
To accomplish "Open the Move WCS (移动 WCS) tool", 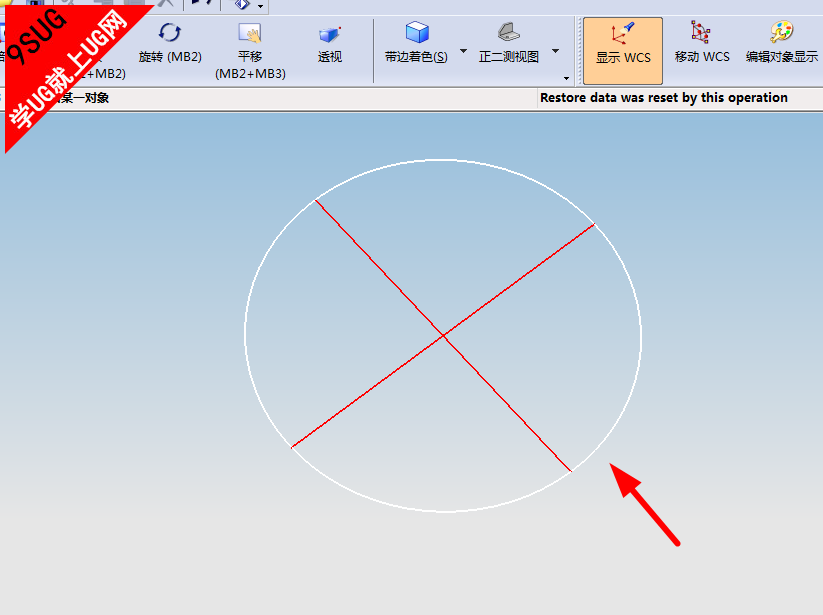I will [702, 43].
